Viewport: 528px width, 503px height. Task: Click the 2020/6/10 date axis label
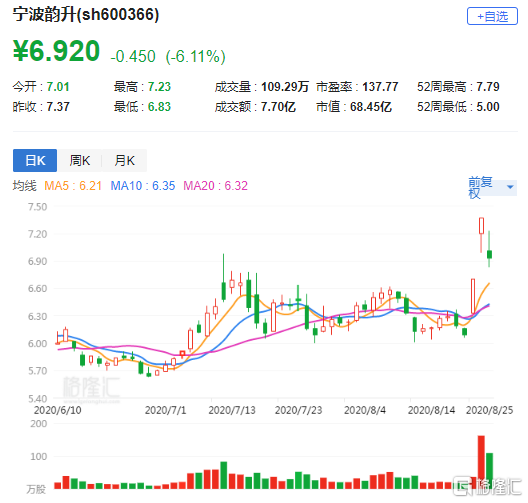[x=58, y=410]
